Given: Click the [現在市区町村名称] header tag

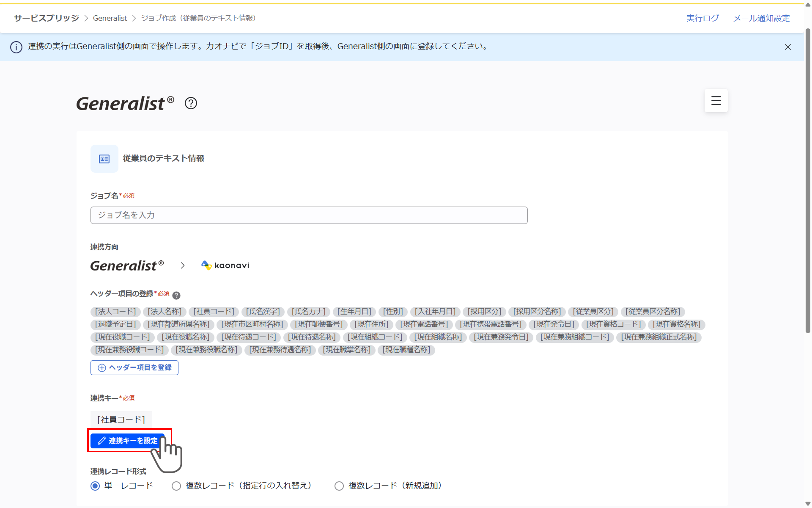Looking at the screenshot, I should (x=252, y=325).
